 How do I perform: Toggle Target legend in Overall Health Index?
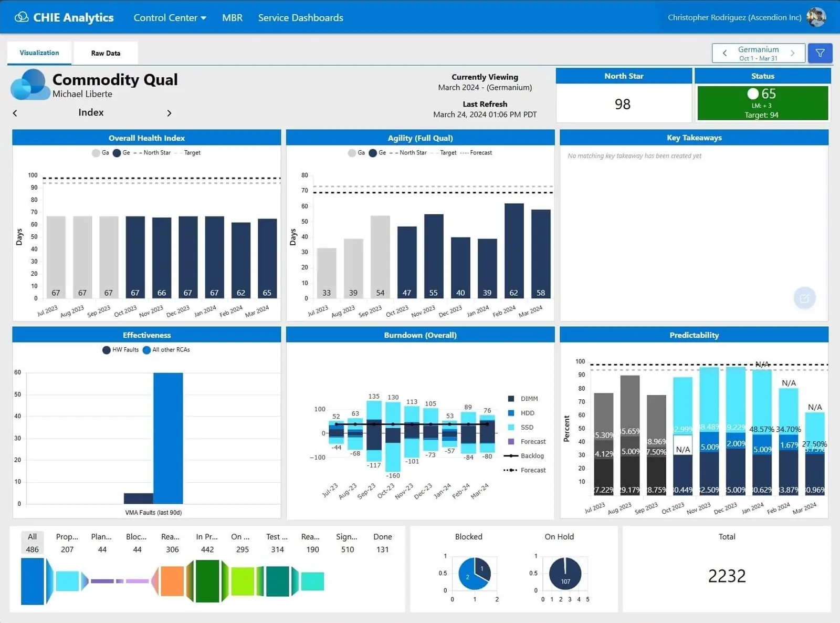[187, 153]
